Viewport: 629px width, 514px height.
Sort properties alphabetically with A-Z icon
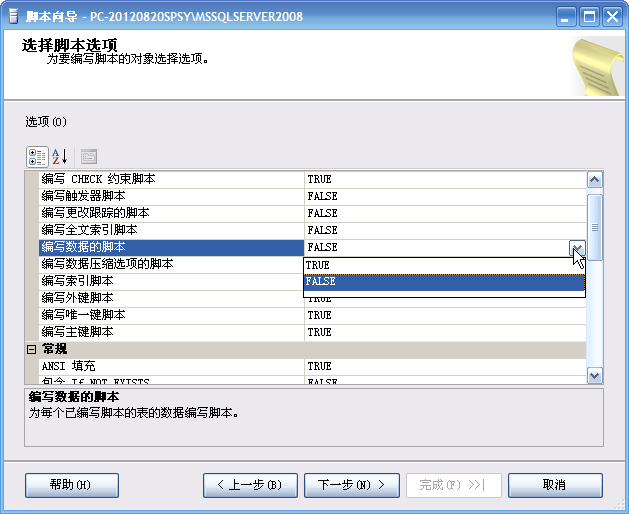60,157
